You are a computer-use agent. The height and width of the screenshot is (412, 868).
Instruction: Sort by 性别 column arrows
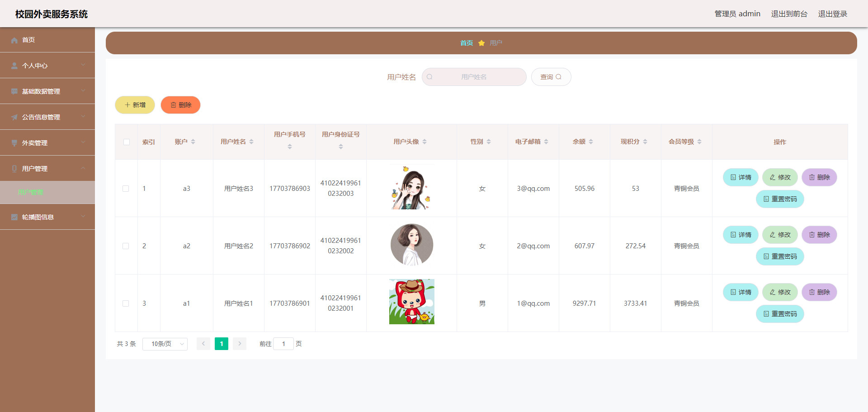489,142
